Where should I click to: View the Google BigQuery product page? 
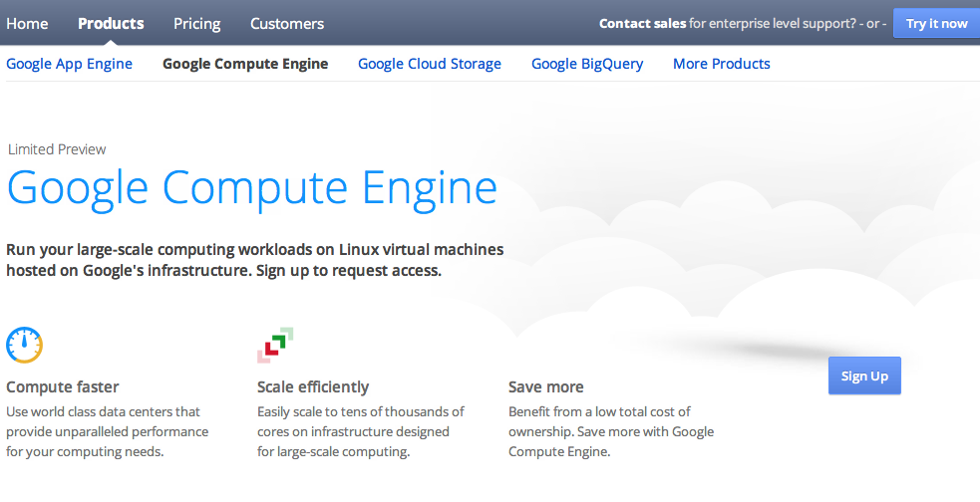click(587, 64)
